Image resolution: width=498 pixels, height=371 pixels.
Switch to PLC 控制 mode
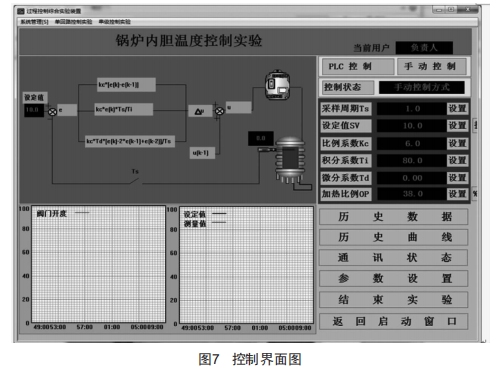pyautogui.click(x=357, y=66)
